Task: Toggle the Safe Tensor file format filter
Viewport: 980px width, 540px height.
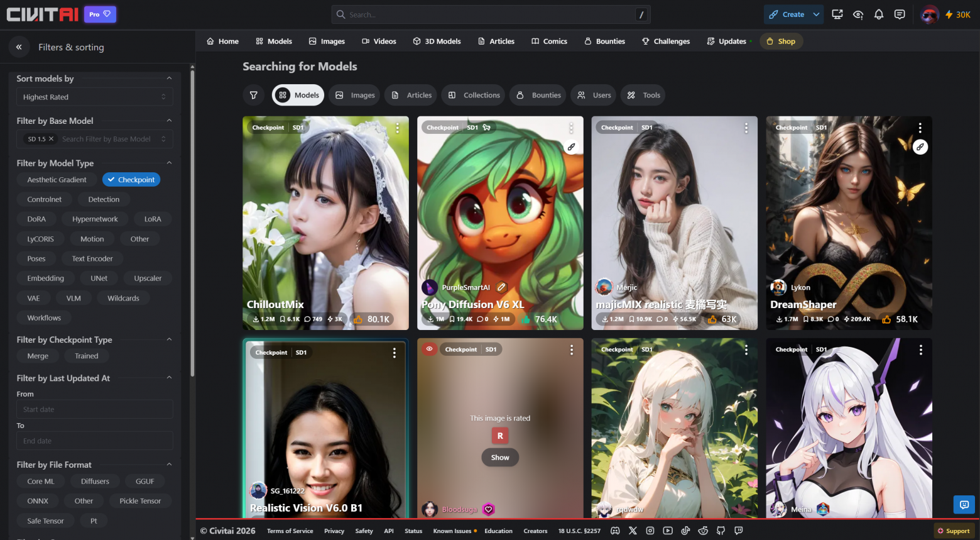Action: tap(45, 521)
